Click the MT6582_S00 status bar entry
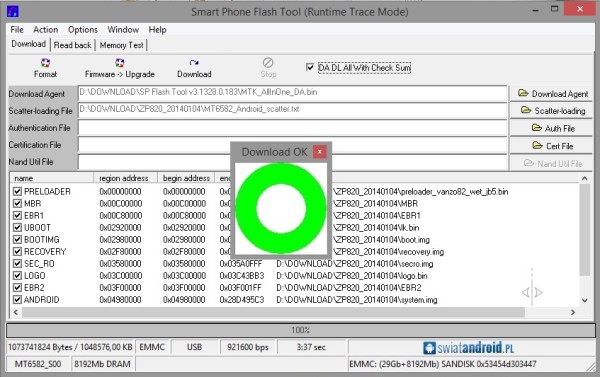600x377 pixels. click(38, 364)
